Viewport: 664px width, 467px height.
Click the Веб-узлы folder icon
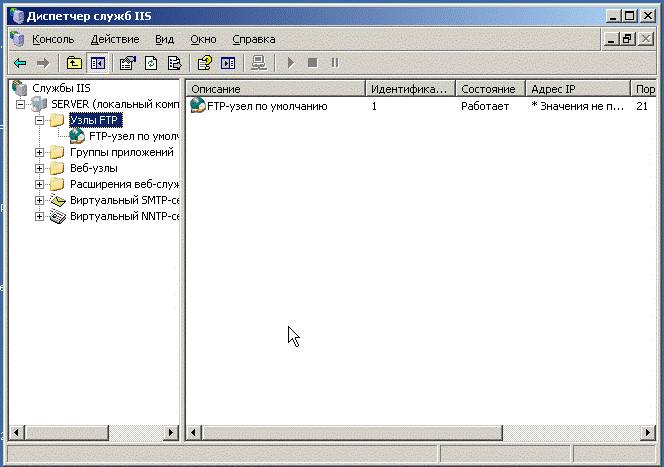(57, 169)
